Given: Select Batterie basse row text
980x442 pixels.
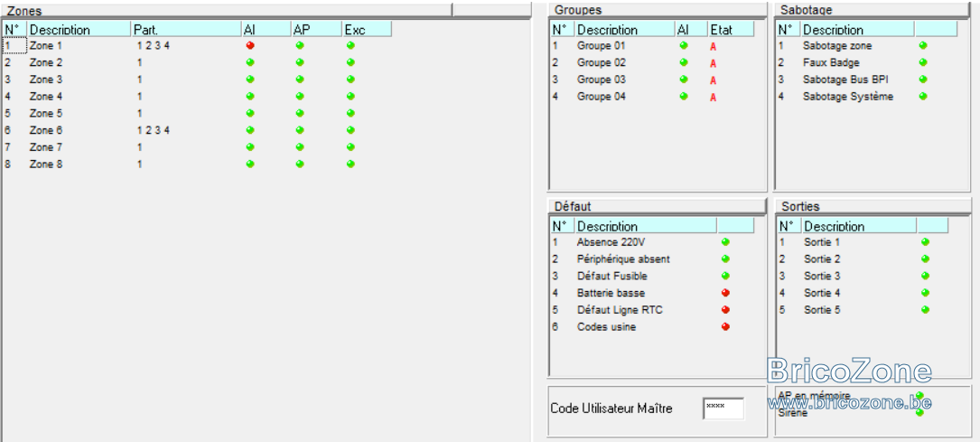Looking at the screenshot, I should click(611, 293).
